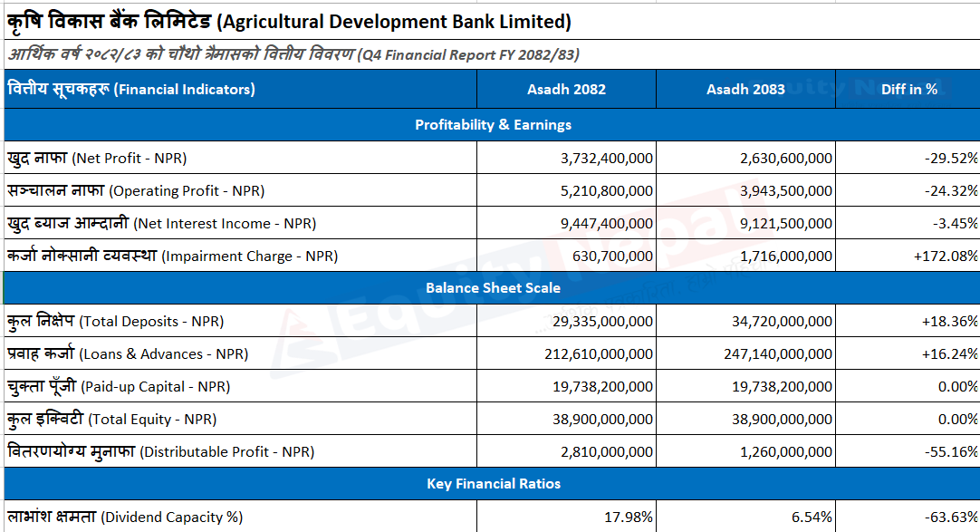Click the Asadh 2083 column header
This screenshot has width=980, height=532.
(x=745, y=90)
